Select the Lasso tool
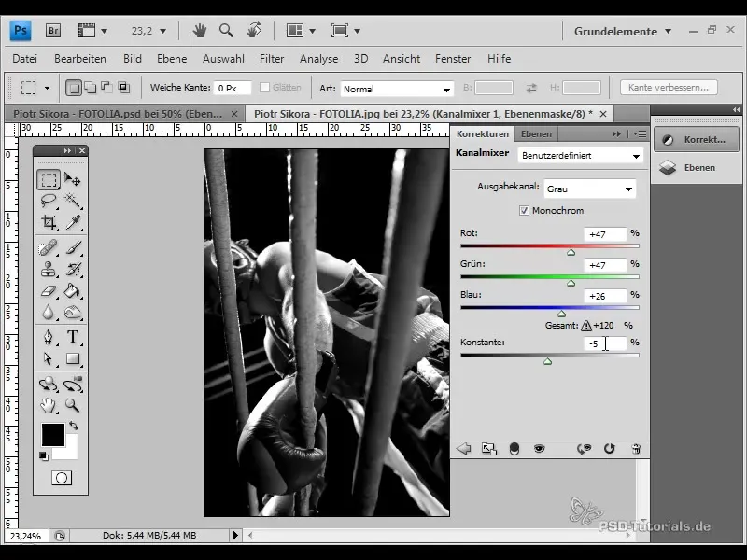This screenshot has width=747, height=560. [x=49, y=201]
